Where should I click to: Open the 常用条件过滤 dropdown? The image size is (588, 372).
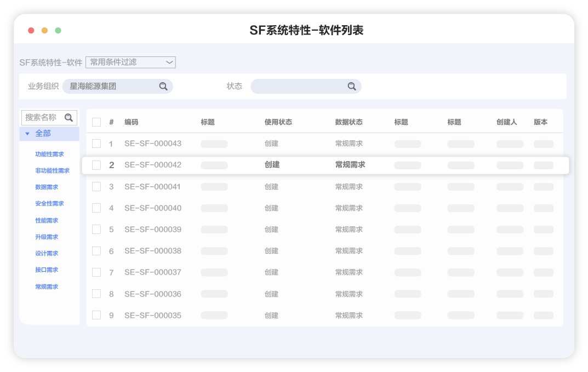click(130, 62)
